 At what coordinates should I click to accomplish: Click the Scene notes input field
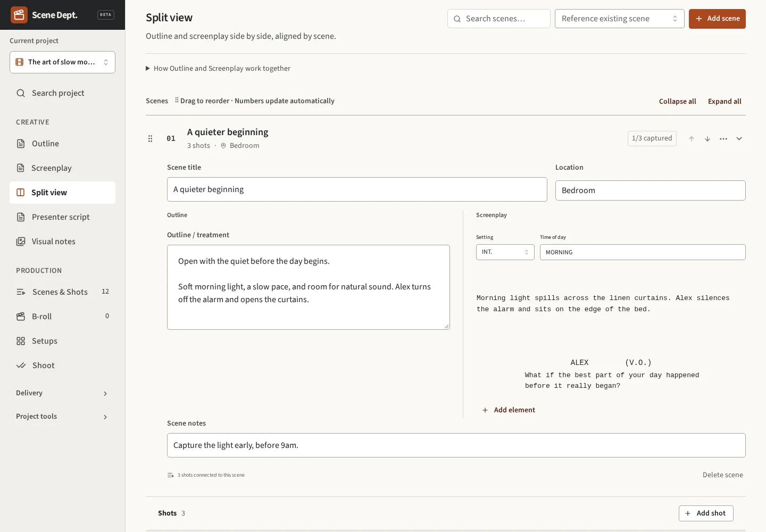456,445
